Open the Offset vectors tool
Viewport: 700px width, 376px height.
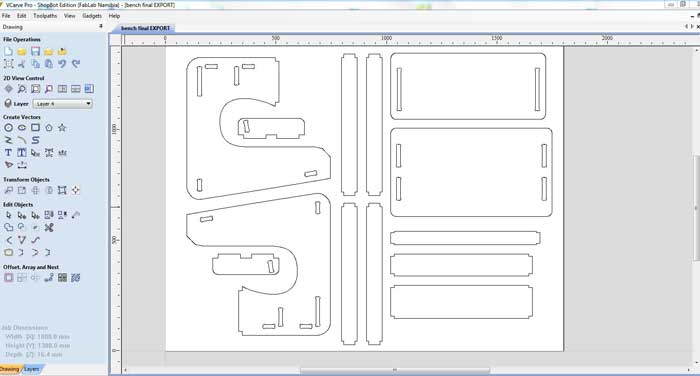tap(8, 278)
